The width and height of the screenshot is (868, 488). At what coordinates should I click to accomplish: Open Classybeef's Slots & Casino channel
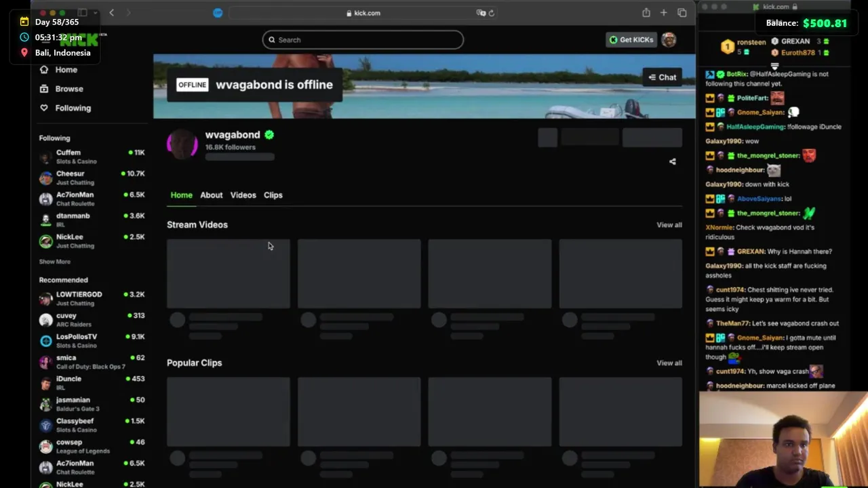(92, 425)
